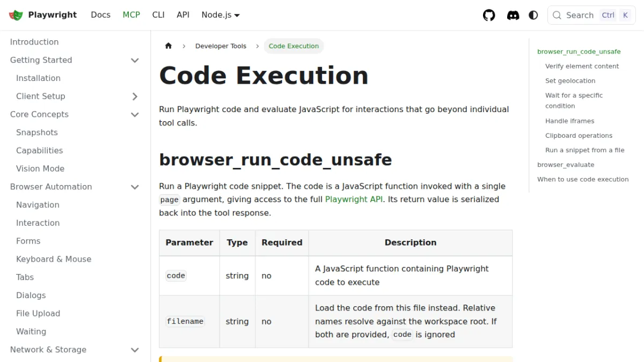Open the Vision Mode sidebar page
Screen dimensions: 644x362
pyautogui.click(x=40, y=169)
